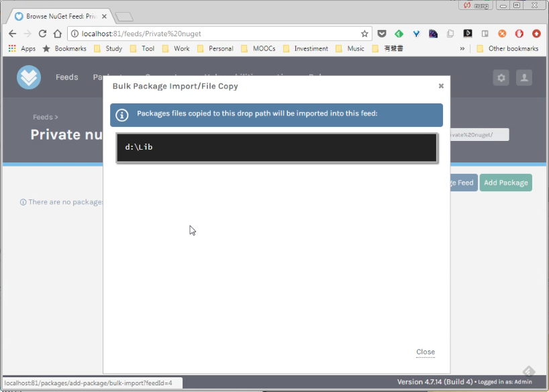Close the Browse NuGet Feed browser tab
This screenshot has height=392, width=549.
pyautogui.click(x=104, y=17)
